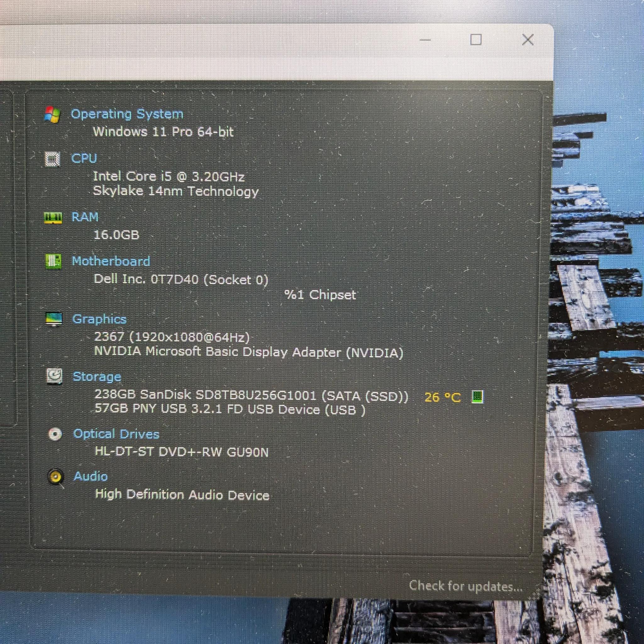Image resolution: width=644 pixels, height=644 pixels.
Task: Select Skylake 14nm Technology text
Action: pos(176,191)
